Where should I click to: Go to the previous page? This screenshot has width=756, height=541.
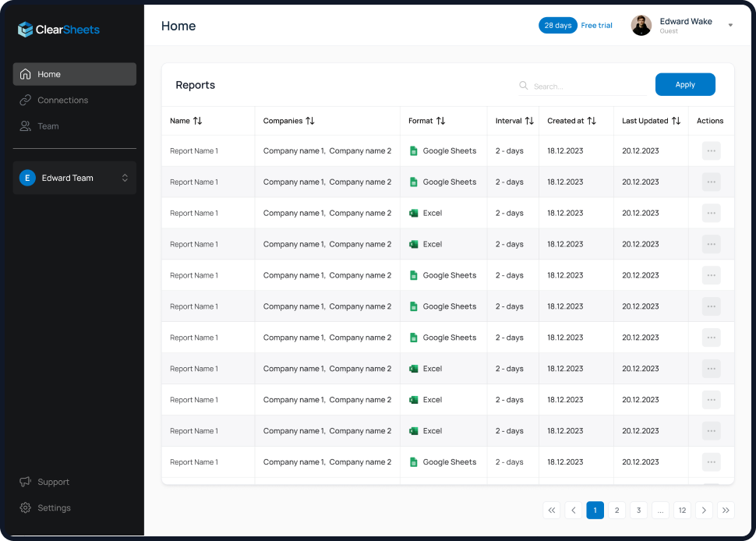point(574,510)
